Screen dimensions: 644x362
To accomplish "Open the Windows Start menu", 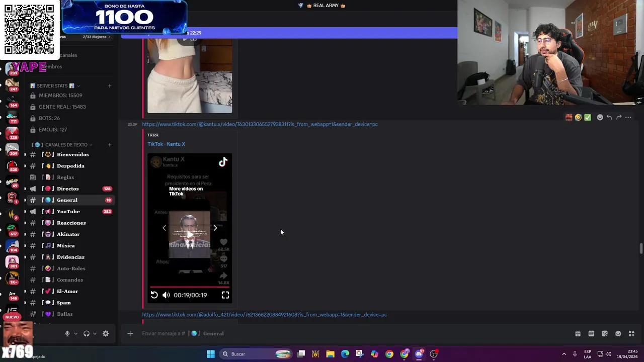I will tap(211, 354).
